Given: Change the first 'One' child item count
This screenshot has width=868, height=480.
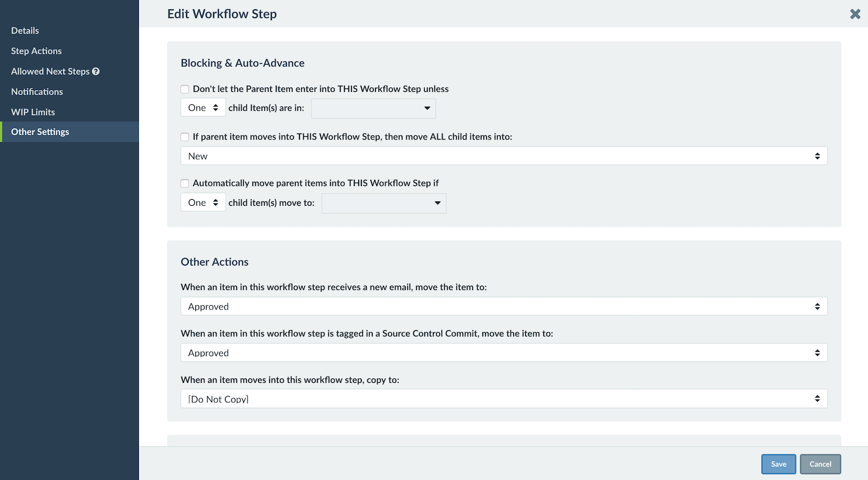Looking at the screenshot, I should [x=202, y=107].
